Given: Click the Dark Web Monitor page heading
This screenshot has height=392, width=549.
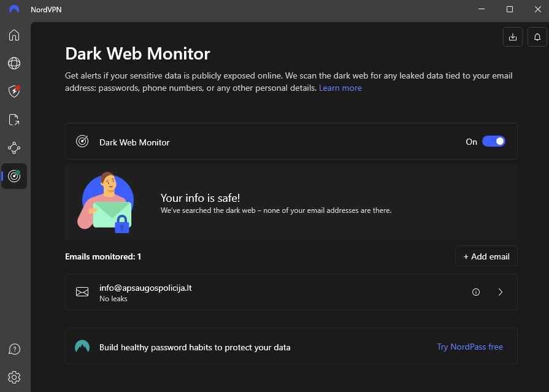Looking at the screenshot, I should pyautogui.click(x=137, y=53).
